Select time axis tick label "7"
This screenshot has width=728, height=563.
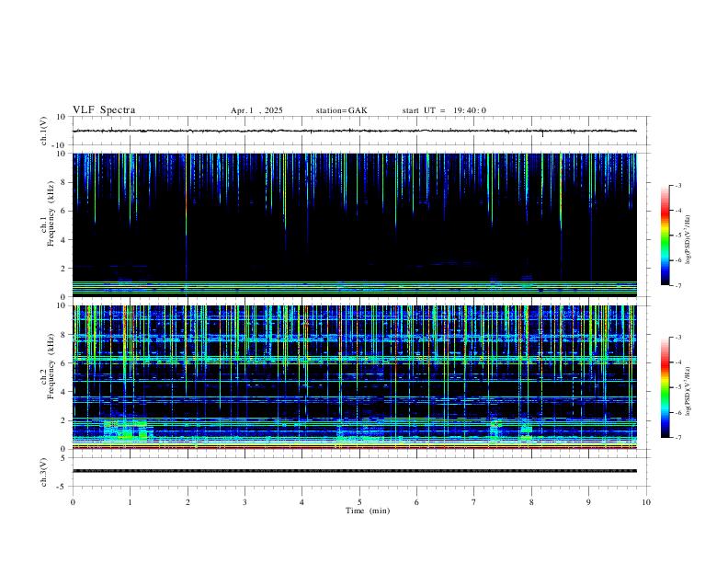click(x=474, y=502)
